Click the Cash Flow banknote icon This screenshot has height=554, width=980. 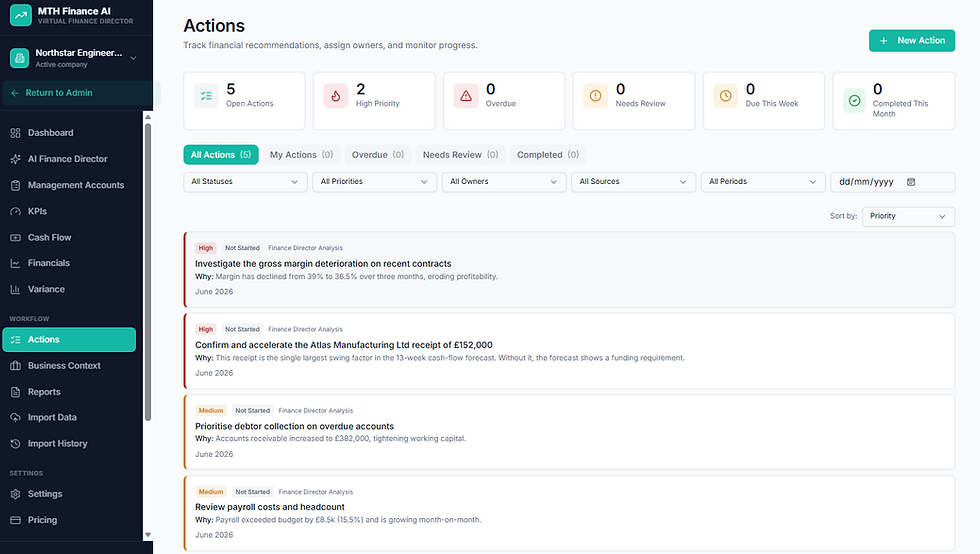(16, 238)
